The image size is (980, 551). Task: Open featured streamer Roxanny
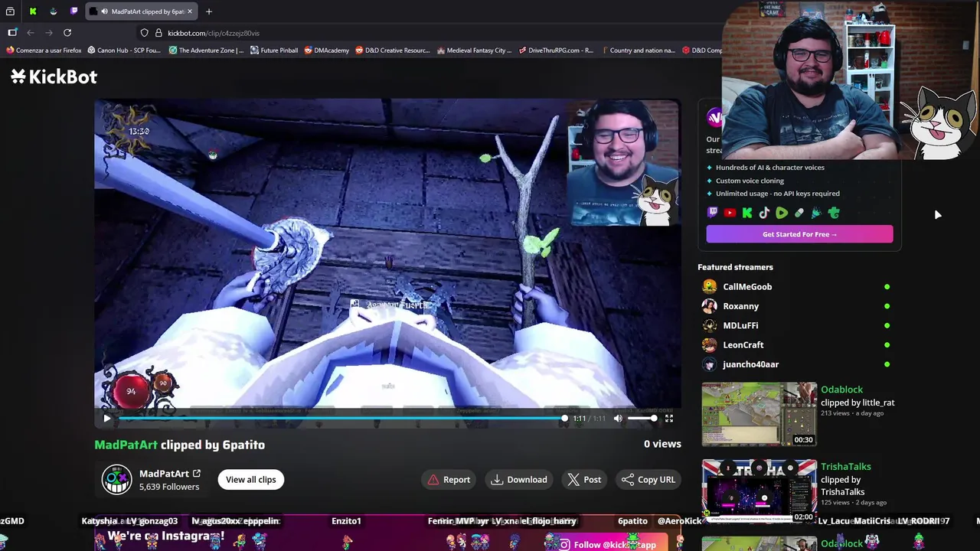(x=741, y=306)
